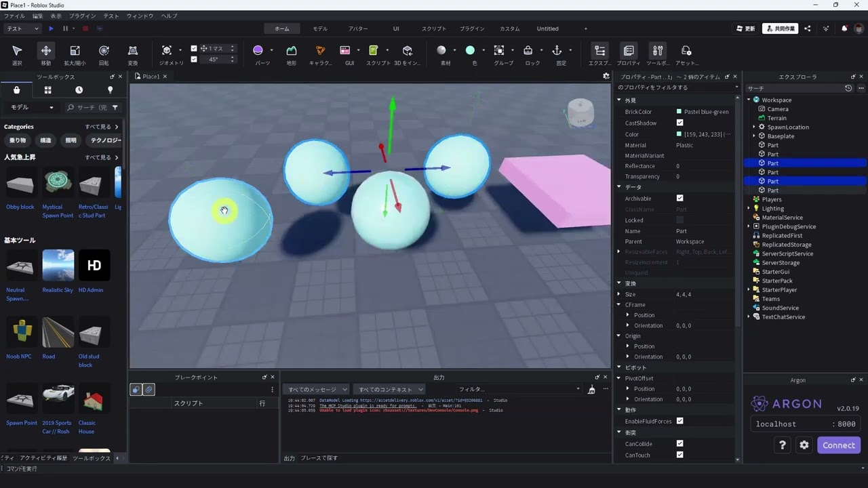The image size is (868, 488).
Task: Toggle the CastShadow checkbox
Action: click(x=679, y=123)
